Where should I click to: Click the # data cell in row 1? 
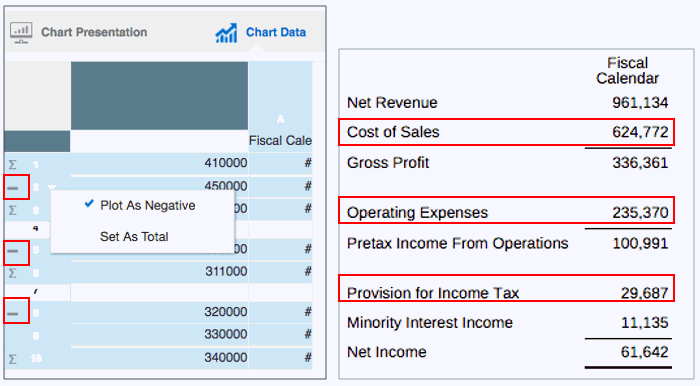pyautogui.click(x=280, y=163)
